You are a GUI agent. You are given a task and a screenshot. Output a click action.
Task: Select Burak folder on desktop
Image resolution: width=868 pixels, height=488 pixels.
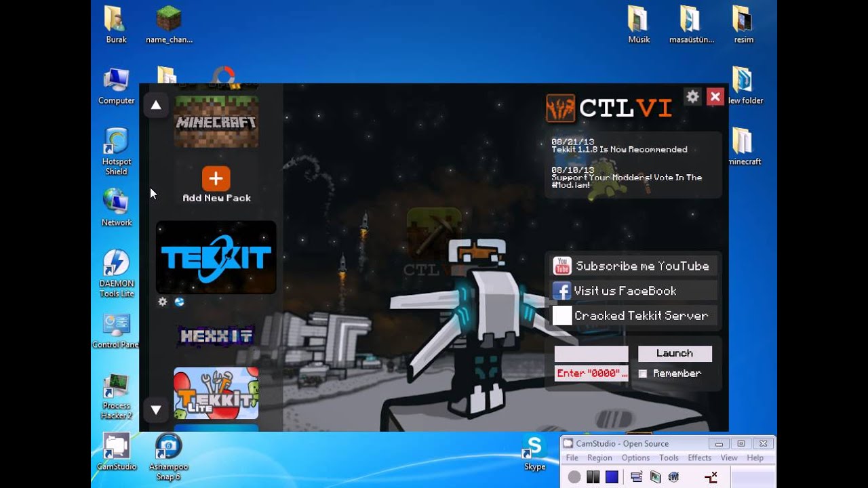116,24
